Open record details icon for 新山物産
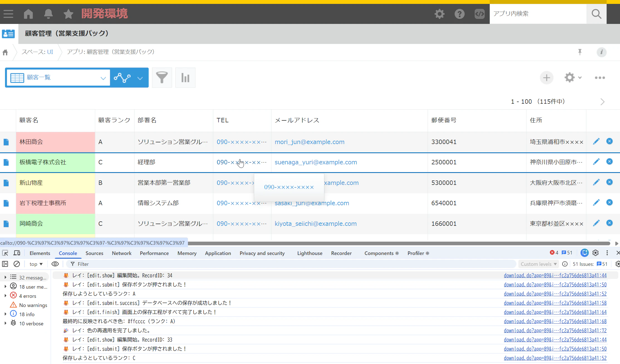The width and height of the screenshot is (620, 364). pos(6,183)
